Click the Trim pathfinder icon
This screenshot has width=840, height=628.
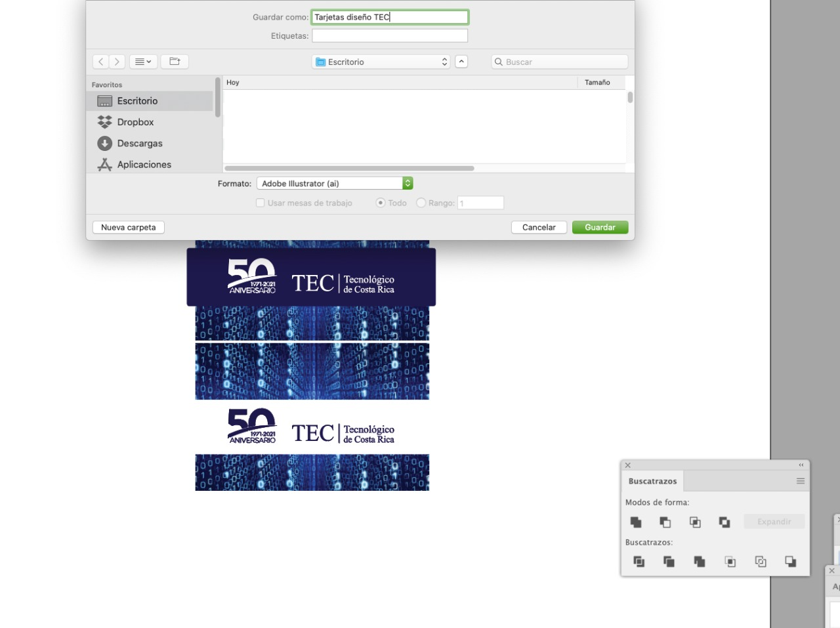pos(669,562)
